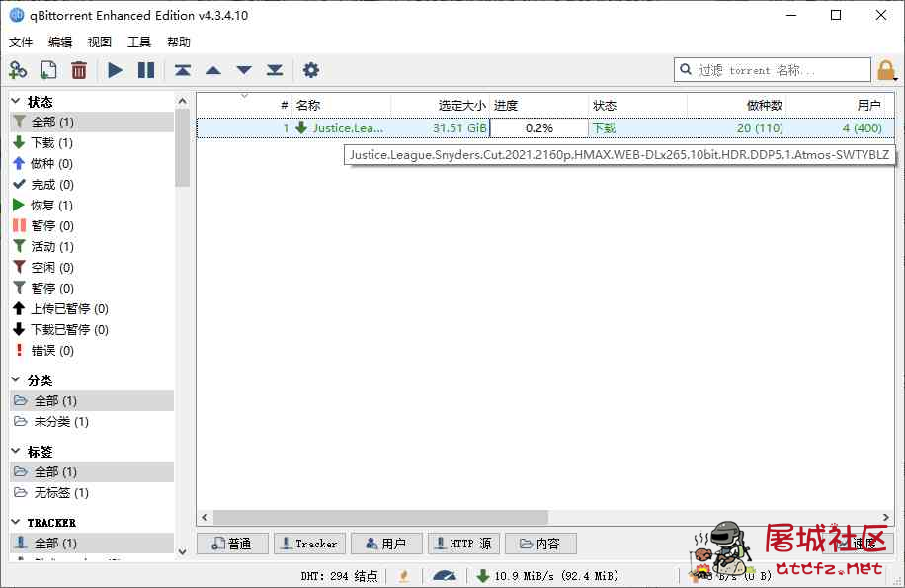Open the 视图 menu
905x588 pixels.
tap(99, 42)
